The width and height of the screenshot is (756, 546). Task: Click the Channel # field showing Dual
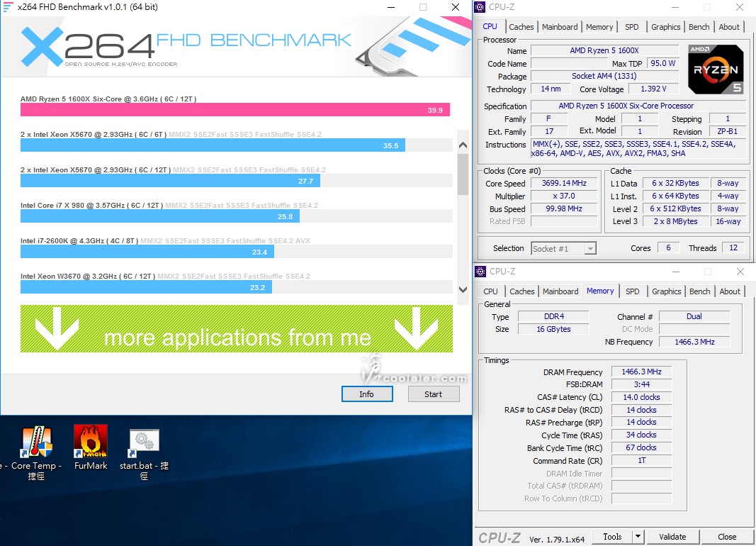click(x=694, y=316)
